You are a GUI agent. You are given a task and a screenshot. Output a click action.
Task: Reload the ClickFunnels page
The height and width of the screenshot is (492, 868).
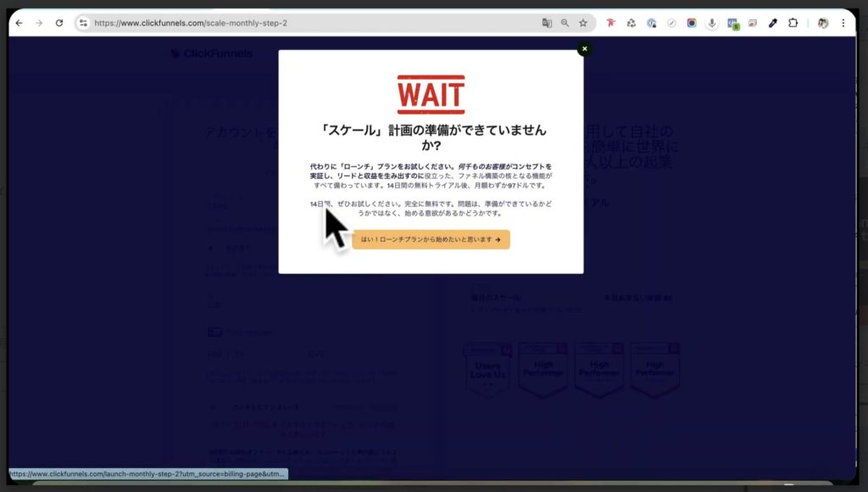tap(58, 23)
